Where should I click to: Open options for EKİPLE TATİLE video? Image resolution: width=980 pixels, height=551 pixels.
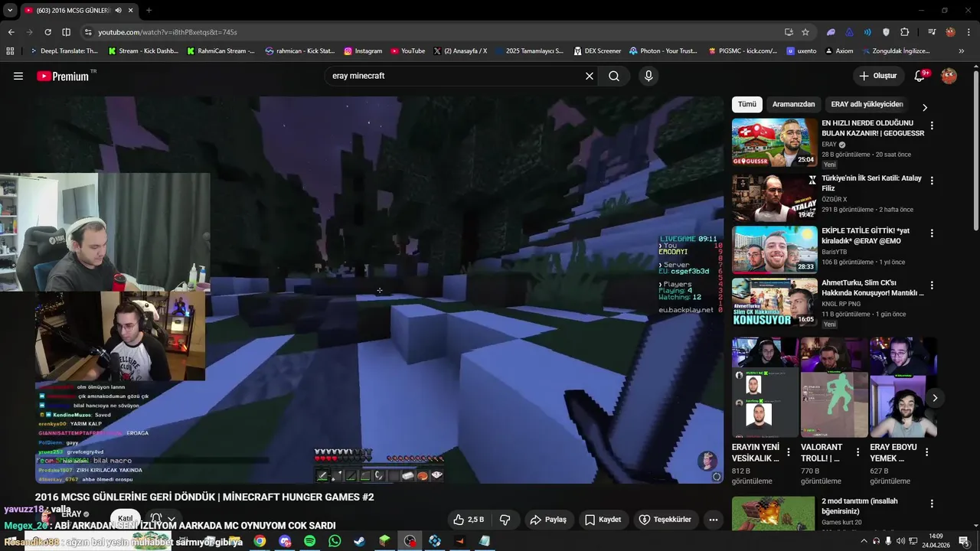[932, 233]
